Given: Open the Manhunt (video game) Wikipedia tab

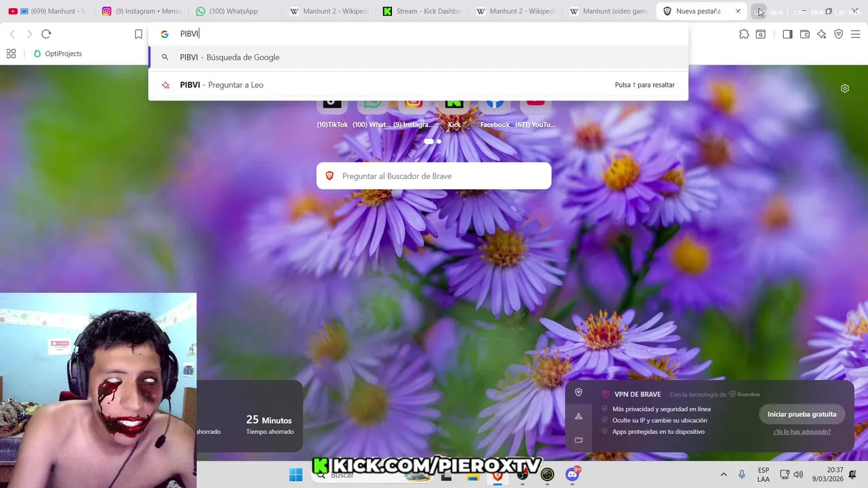Looking at the screenshot, I should pyautogui.click(x=608, y=11).
